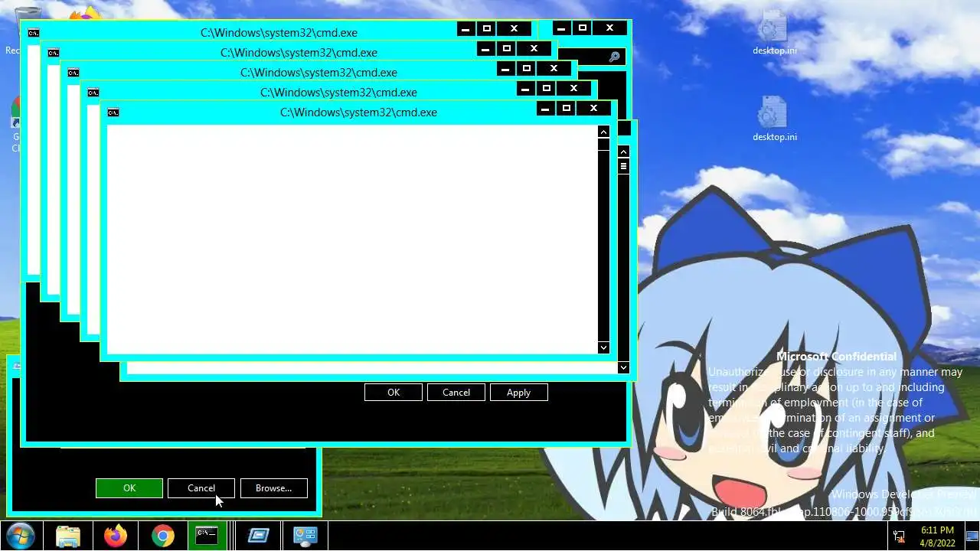Image resolution: width=980 pixels, height=551 pixels.
Task: Select the cmd.exe taskbar button
Action: [x=207, y=536]
